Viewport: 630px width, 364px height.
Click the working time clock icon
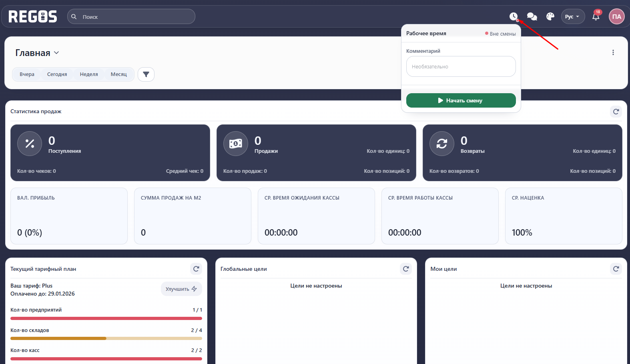pyautogui.click(x=513, y=16)
